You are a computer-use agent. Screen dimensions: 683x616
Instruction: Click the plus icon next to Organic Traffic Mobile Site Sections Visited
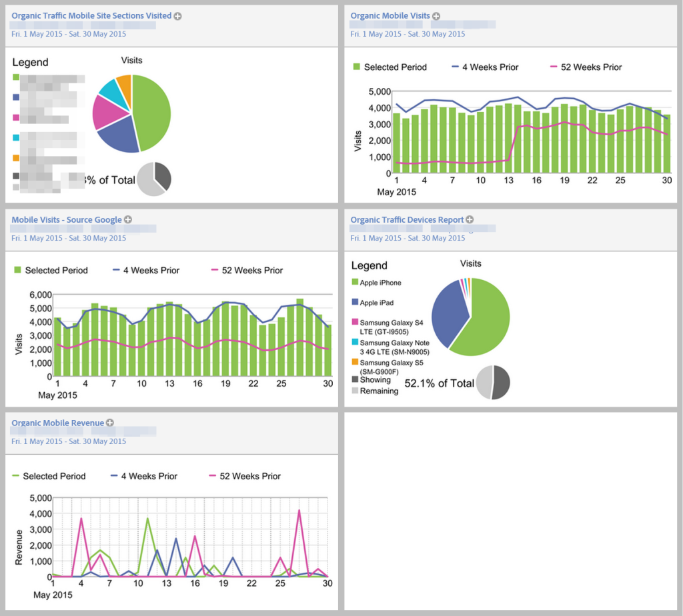pyautogui.click(x=177, y=15)
